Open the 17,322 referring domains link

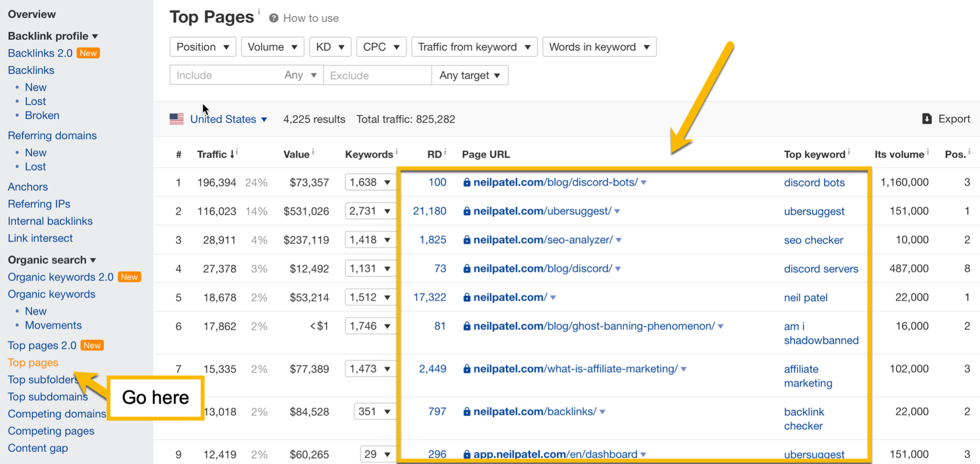[x=429, y=297]
